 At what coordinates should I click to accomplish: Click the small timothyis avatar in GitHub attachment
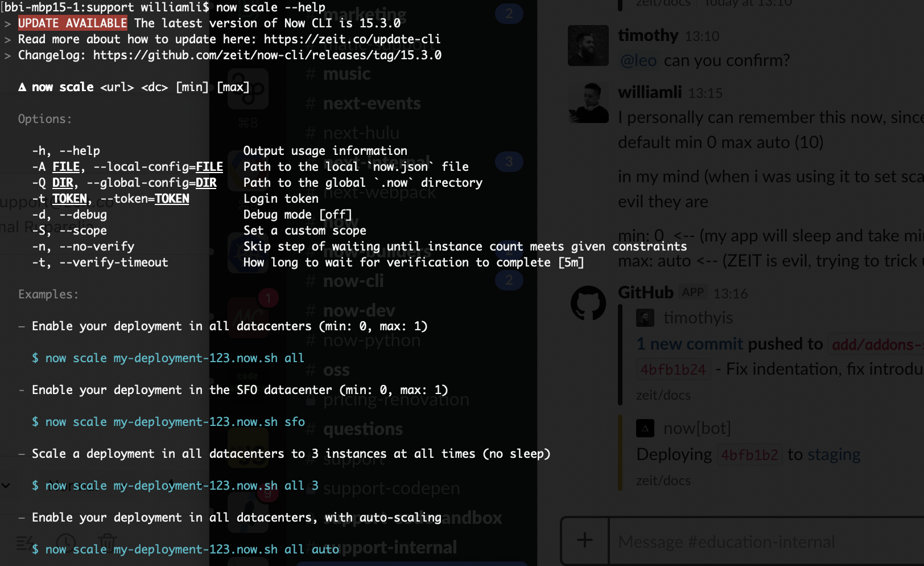tap(645, 318)
